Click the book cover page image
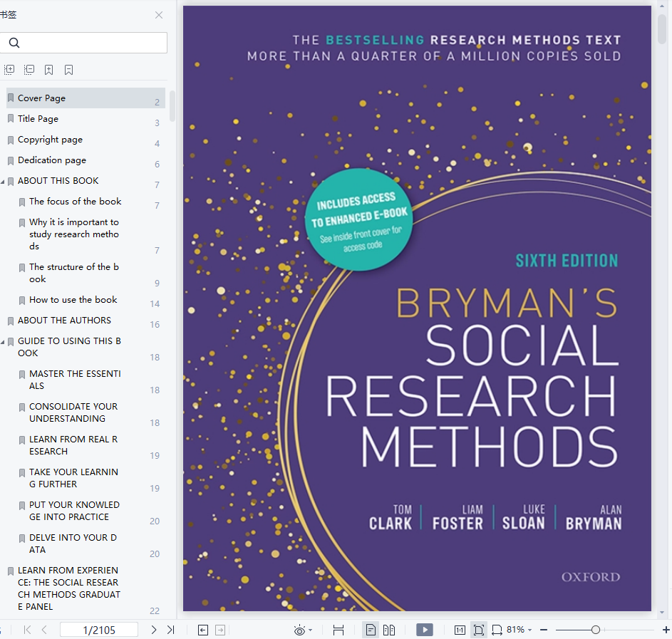This screenshot has height=639, width=672. 417,308
